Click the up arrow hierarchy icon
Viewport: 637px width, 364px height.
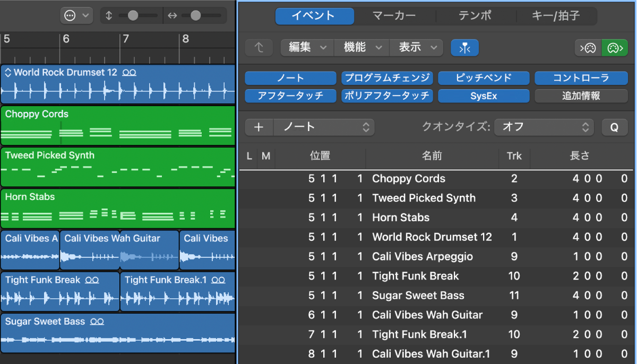pyautogui.click(x=259, y=48)
